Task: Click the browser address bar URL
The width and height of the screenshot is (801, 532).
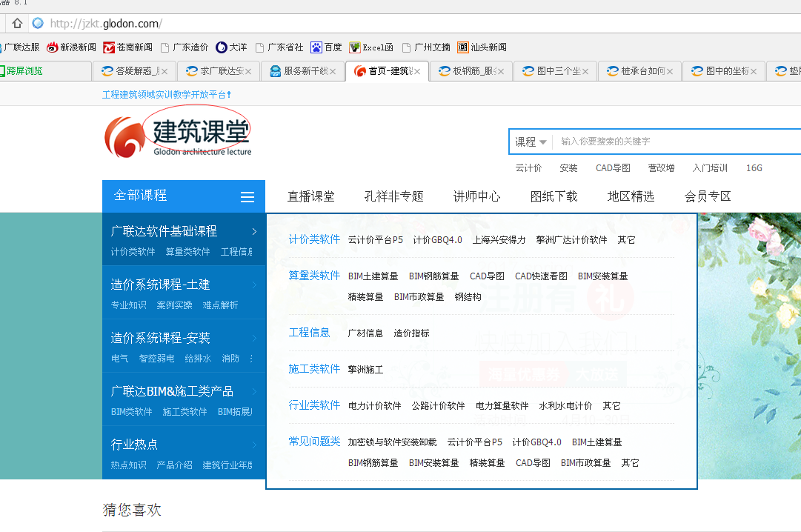Action: tap(106, 24)
